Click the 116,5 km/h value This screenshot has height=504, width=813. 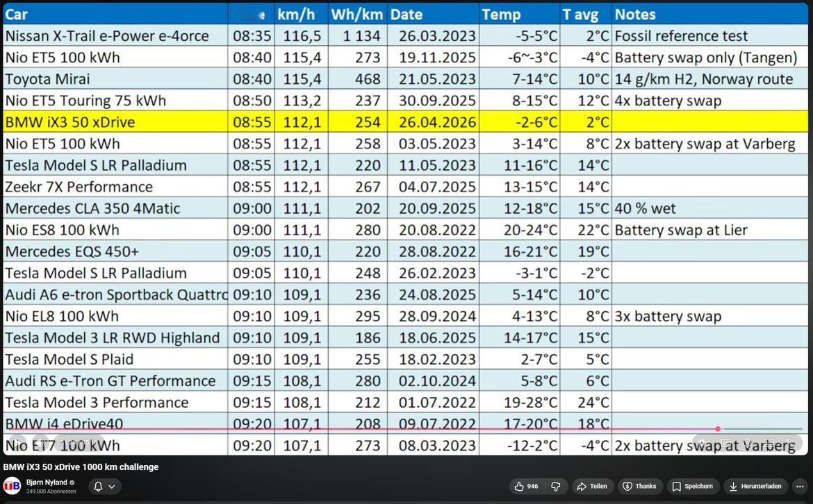pos(302,35)
